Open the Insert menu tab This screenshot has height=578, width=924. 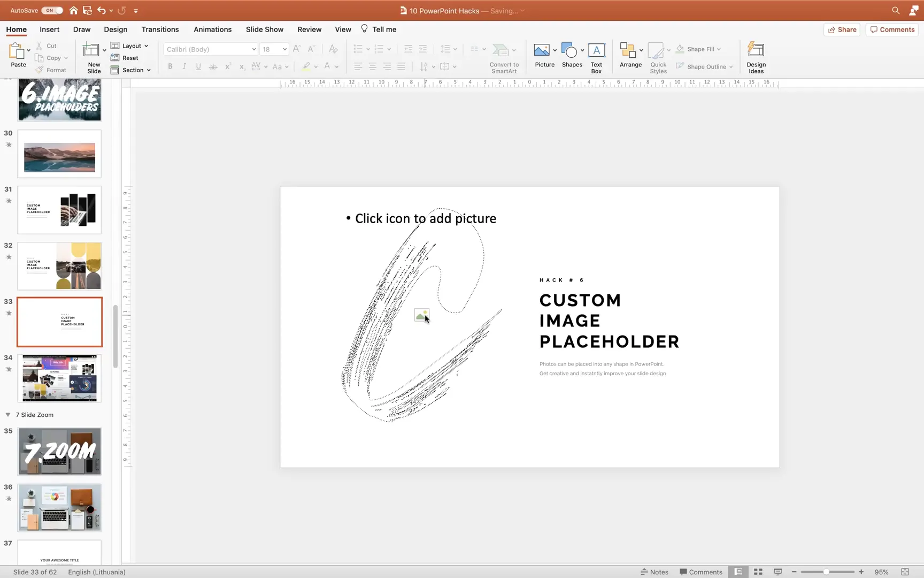click(49, 29)
